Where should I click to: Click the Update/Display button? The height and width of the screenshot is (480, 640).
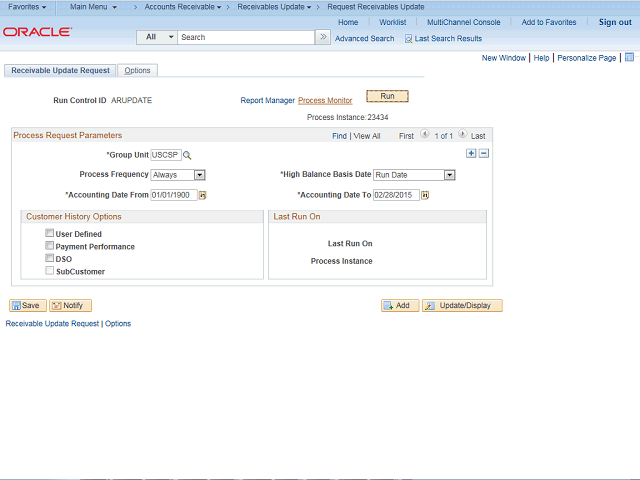coord(462,306)
